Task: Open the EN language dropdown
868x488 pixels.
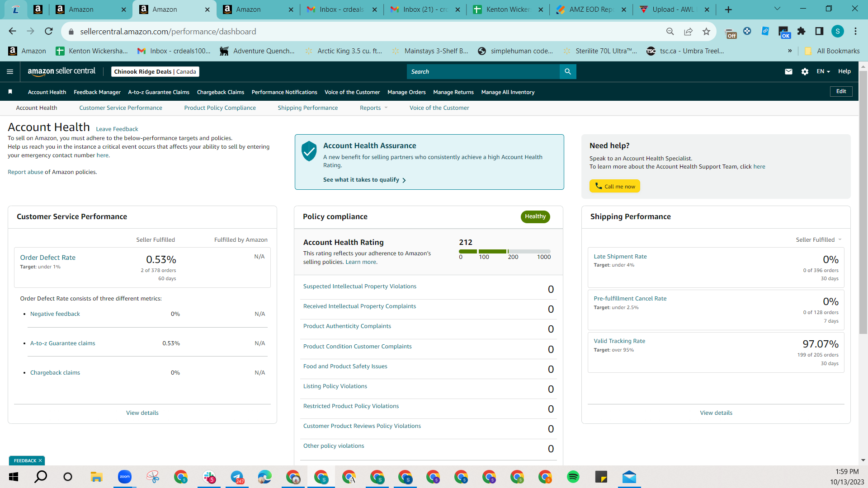Action: pos(823,71)
